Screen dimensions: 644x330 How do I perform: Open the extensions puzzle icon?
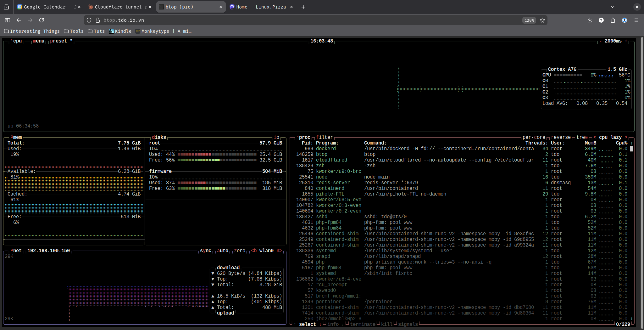[x=613, y=20]
